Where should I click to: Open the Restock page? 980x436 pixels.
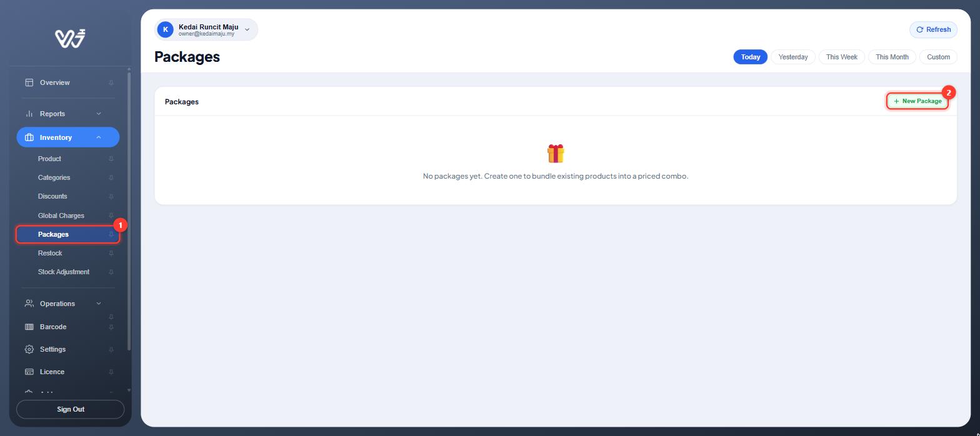68,253
